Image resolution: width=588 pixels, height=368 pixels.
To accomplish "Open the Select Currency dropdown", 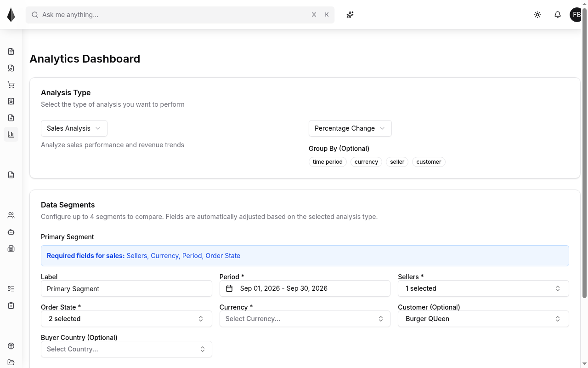I will [305, 319].
